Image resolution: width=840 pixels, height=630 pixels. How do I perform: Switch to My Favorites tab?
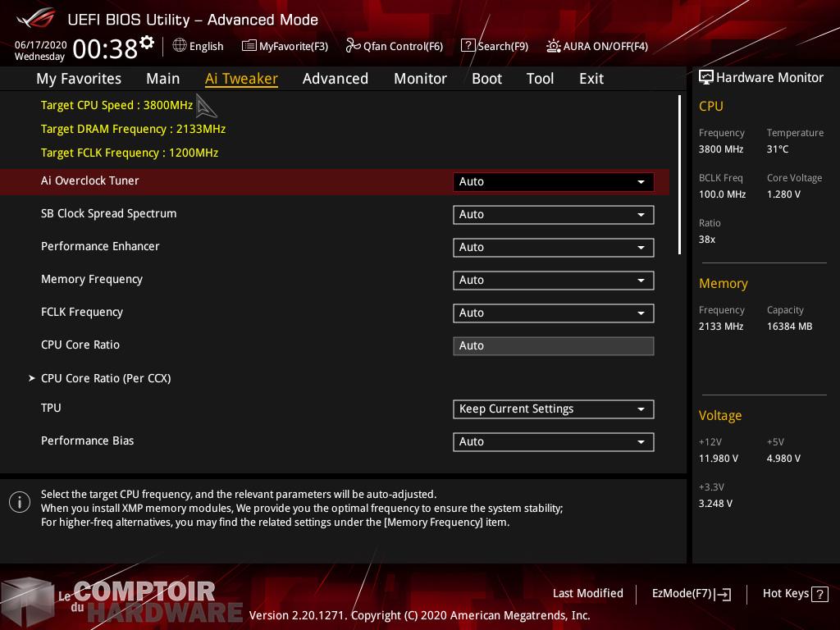pos(79,79)
